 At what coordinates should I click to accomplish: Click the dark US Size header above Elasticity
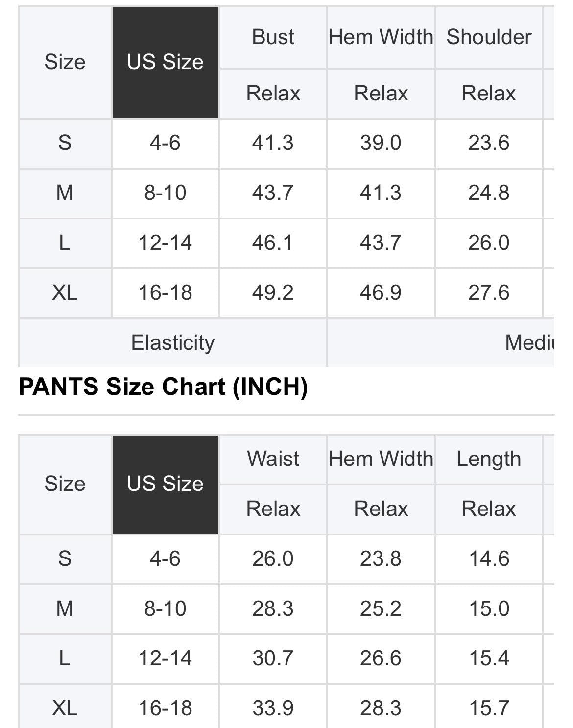[x=165, y=62]
